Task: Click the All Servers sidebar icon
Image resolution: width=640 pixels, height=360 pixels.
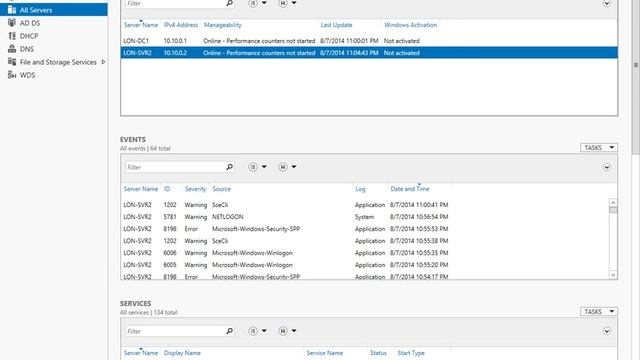Action: click(12, 10)
